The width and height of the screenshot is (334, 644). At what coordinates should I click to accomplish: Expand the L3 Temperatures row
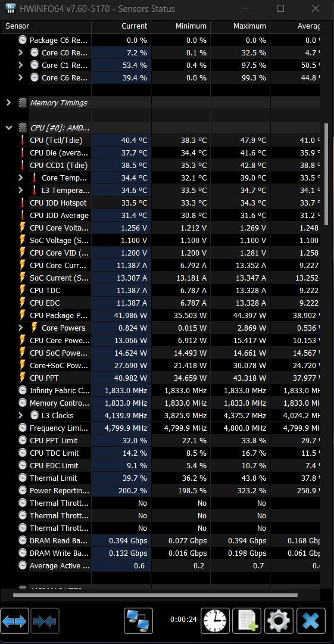tap(20, 190)
